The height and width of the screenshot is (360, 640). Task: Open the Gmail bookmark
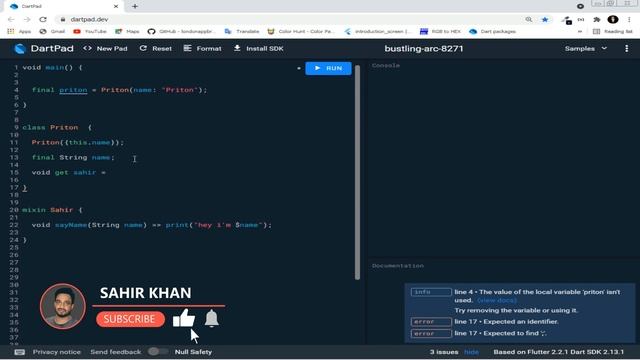coord(52,31)
